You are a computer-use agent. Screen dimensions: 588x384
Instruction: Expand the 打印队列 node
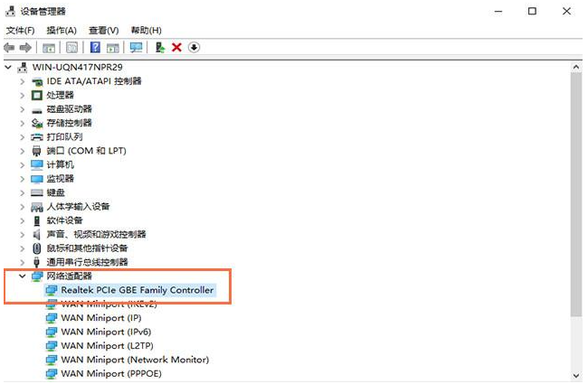tap(23, 137)
